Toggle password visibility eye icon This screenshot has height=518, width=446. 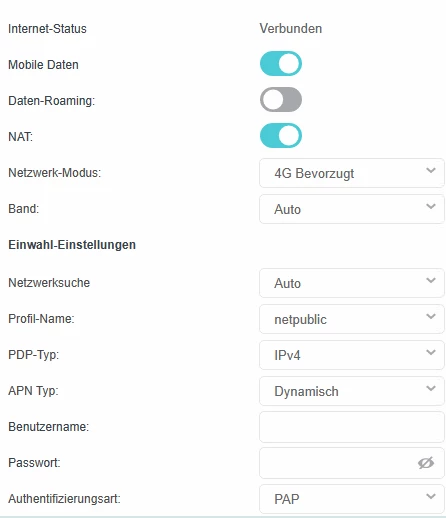click(x=426, y=463)
